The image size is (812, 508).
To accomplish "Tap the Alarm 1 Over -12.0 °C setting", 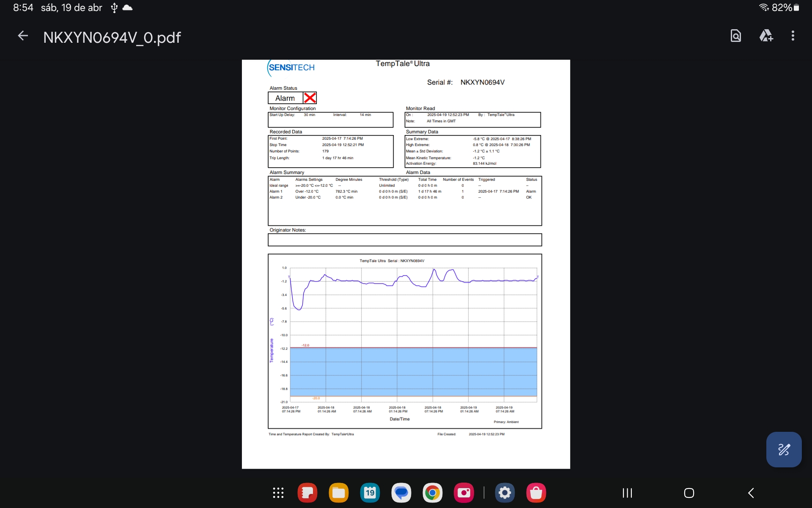I will (307, 191).
